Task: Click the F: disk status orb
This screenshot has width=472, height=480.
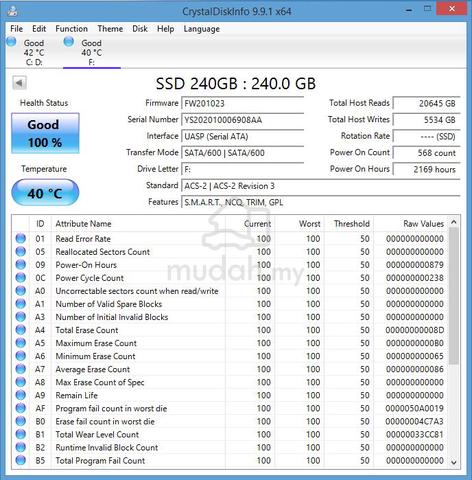Action: pyautogui.click(x=69, y=42)
